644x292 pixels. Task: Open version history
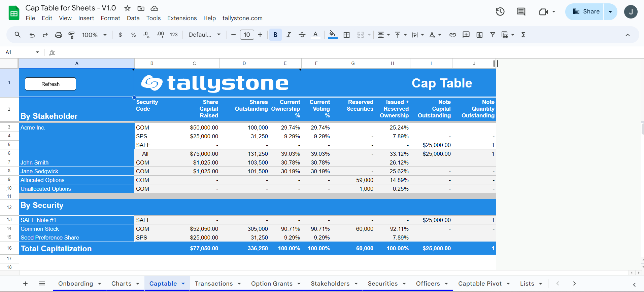point(500,12)
